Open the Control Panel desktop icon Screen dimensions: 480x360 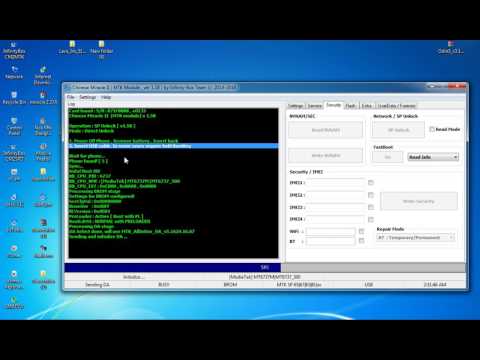tap(14, 126)
